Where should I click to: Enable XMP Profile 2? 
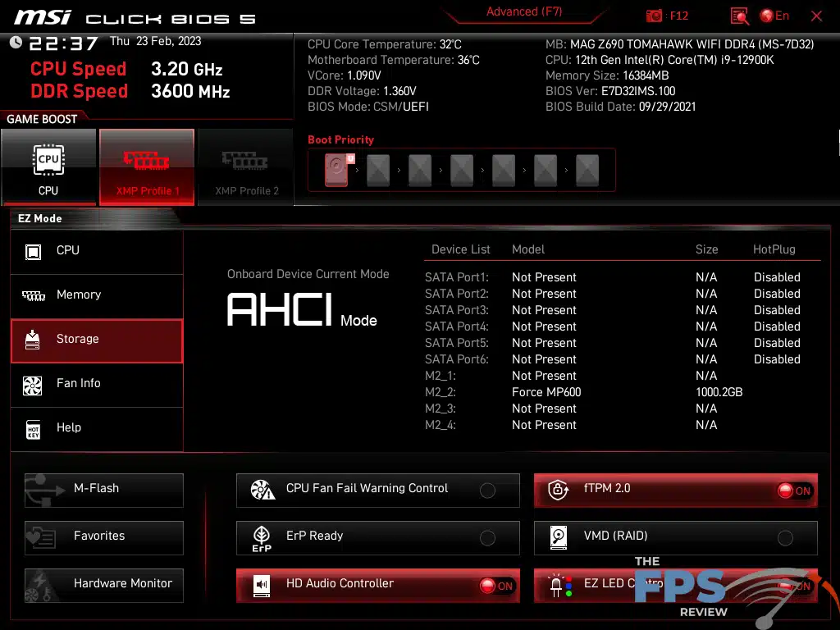(x=246, y=167)
